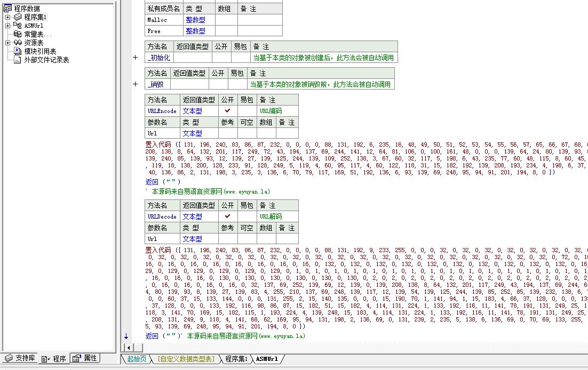Select the URLDecode method name cell
This screenshot has width=588, height=370.
[162, 216]
